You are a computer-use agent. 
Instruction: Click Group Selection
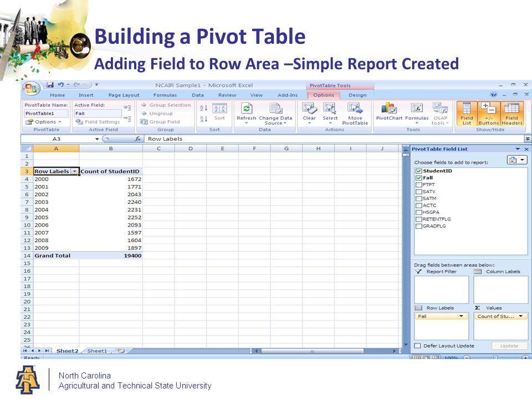click(166, 105)
